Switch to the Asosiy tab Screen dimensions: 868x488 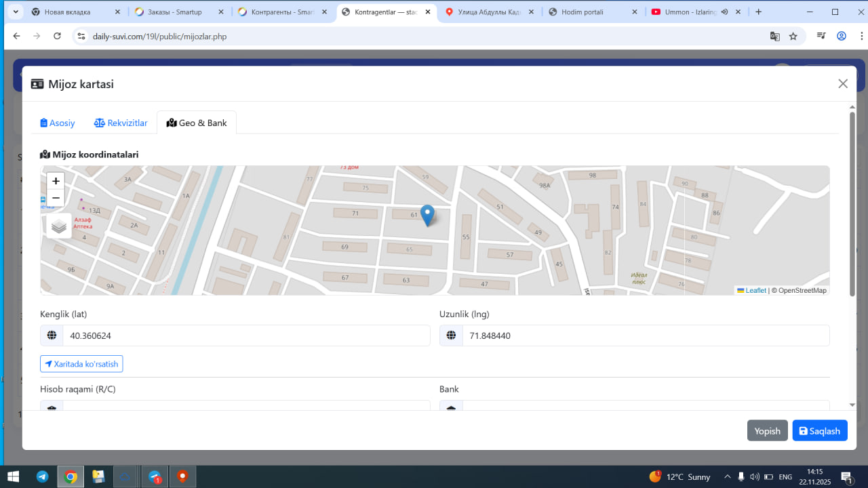(x=58, y=123)
